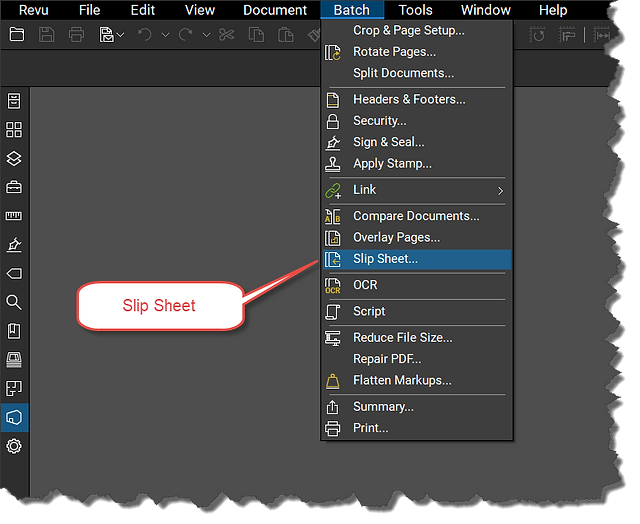Open the Thumbnails panel icon
640x524 pixels.
point(14,129)
